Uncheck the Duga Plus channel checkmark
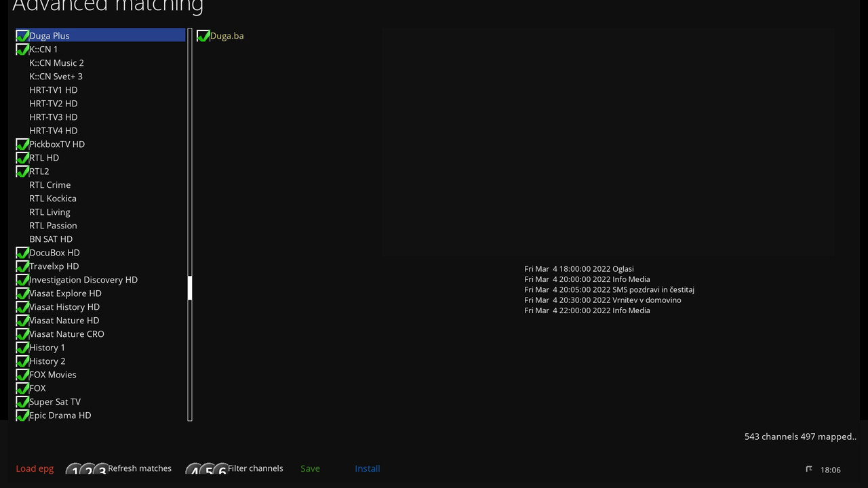Viewport: 868px width, 488px height. (x=22, y=35)
